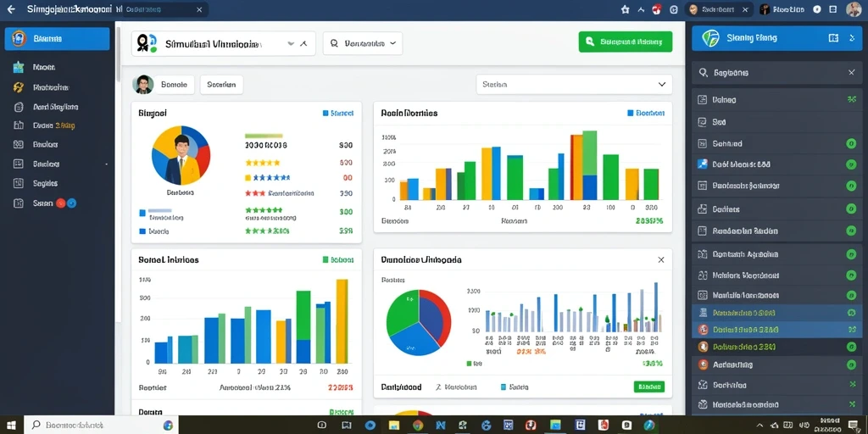Click the back arrow in the title bar
Viewport: 868px width, 434px height.
pos(11,9)
